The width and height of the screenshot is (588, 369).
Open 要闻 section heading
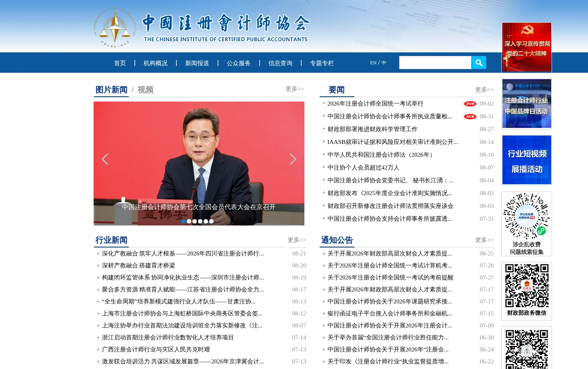pyautogui.click(x=336, y=90)
